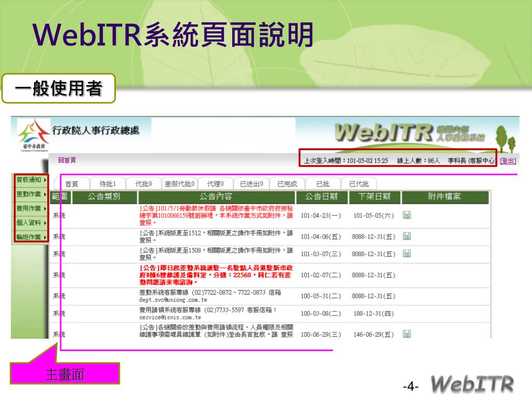
Task: Open the 系統版更至1512 announcement
Action: click(216, 236)
